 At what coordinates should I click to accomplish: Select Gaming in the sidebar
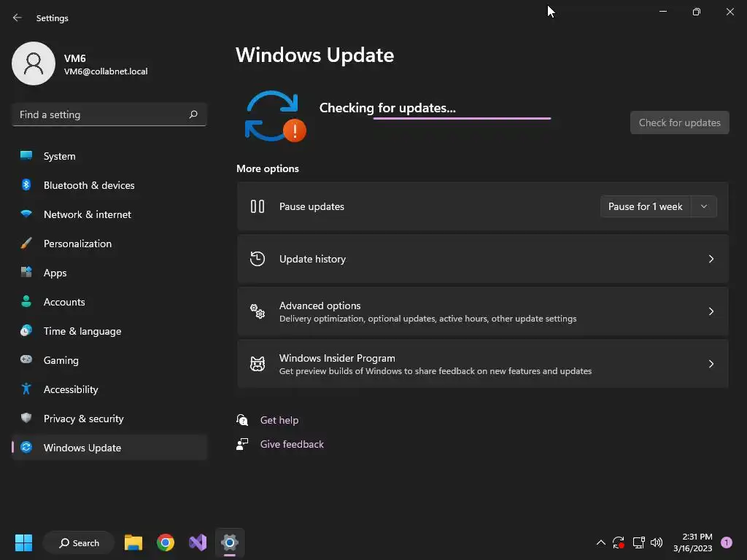point(109,360)
